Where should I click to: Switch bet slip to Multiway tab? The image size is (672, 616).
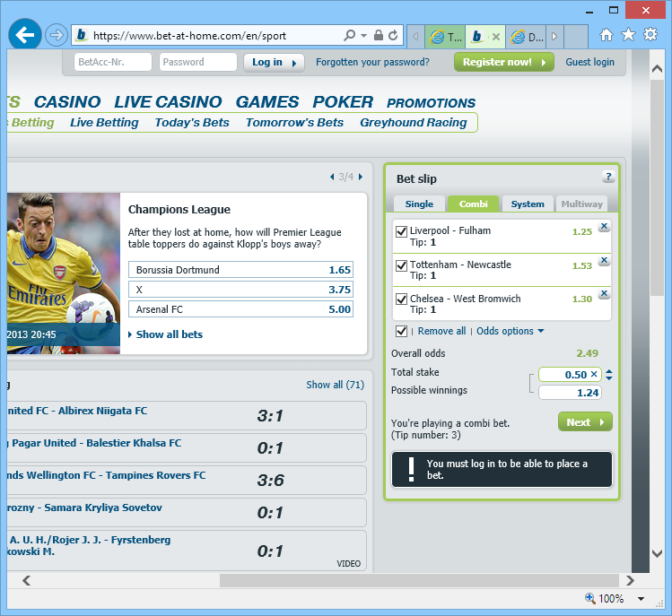click(x=581, y=204)
